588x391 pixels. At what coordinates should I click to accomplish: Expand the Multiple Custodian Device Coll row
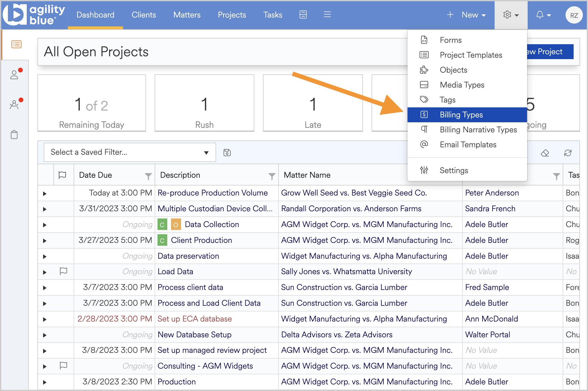click(45, 209)
